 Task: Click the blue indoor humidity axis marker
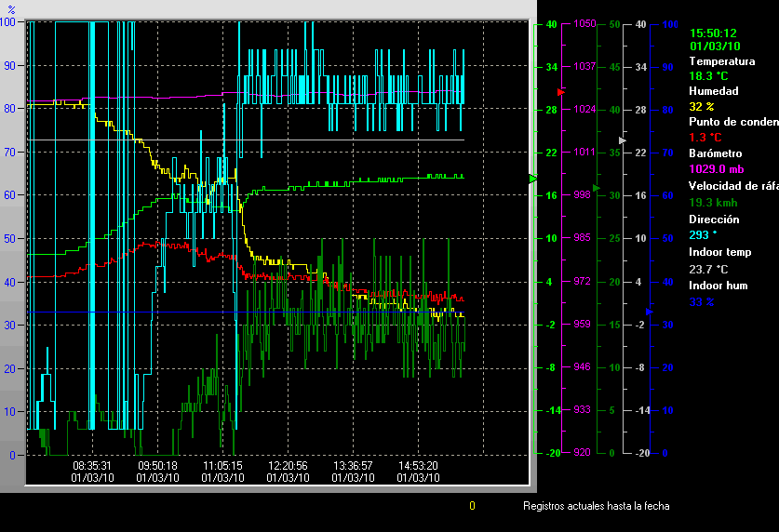click(x=650, y=312)
